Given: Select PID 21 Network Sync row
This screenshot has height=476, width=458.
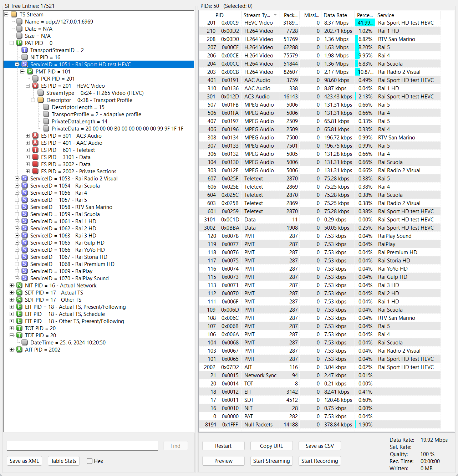Looking at the screenshot, I should pyautogui.click(x=320, y=375).
